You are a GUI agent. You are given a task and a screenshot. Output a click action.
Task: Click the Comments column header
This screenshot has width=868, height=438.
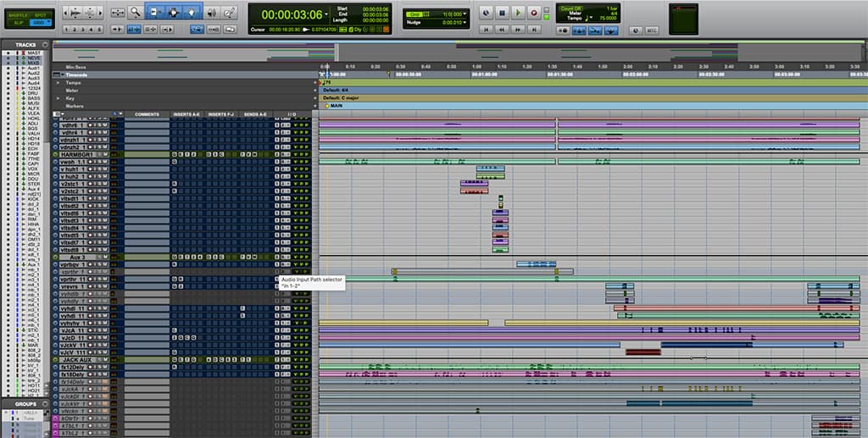click(147, 114)
